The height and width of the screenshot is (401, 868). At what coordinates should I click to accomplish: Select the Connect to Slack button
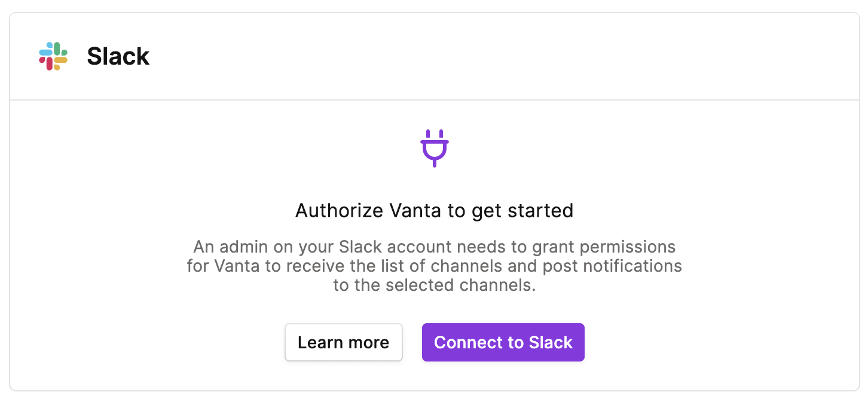[503, 342]
